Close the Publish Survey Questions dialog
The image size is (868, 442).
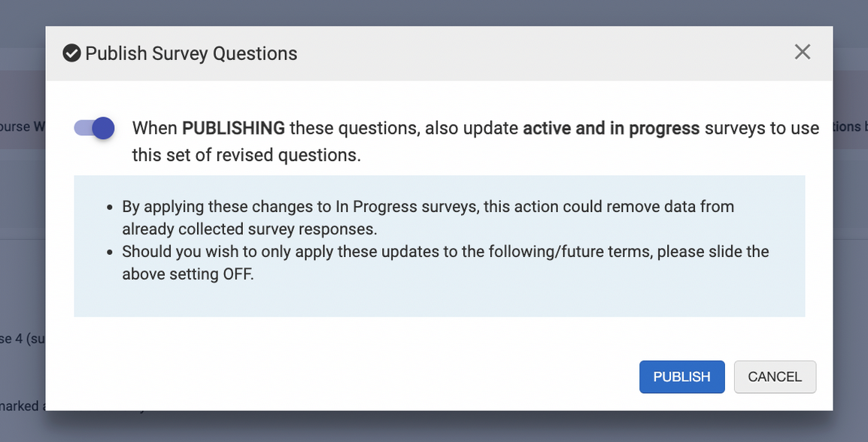[x=803, y=52]
